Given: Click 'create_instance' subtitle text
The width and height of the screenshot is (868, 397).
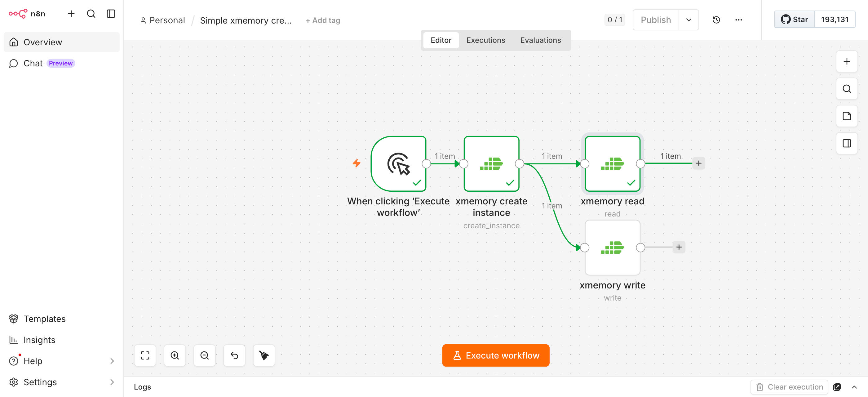Looking at the screenshot, I should click(x=491, y=225).
